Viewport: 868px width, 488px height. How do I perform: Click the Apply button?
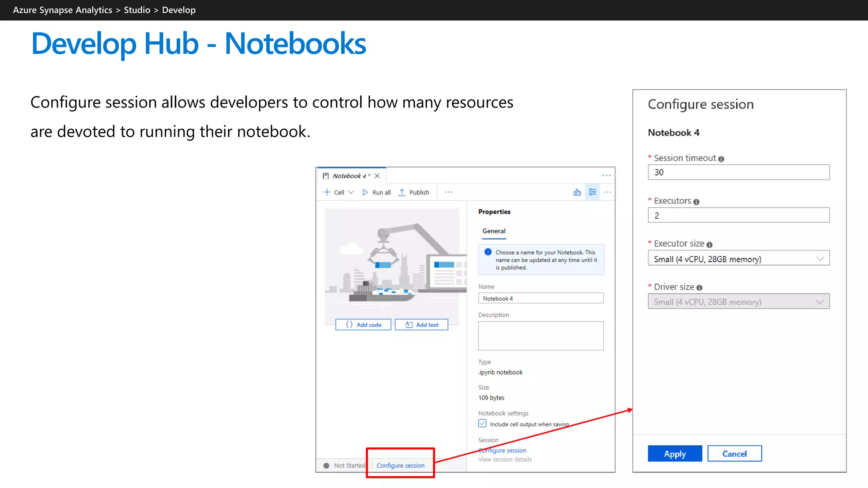[x=675, y=454]
